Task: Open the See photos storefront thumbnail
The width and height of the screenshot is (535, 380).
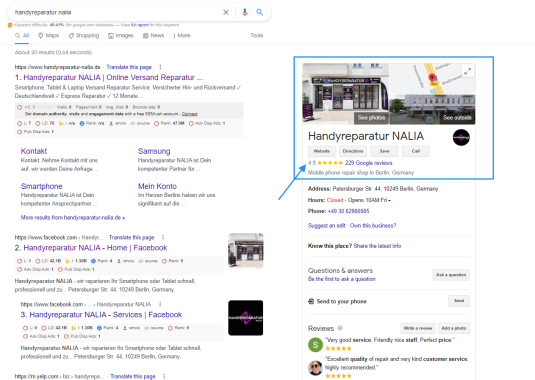Action: (x=345, y=94)
